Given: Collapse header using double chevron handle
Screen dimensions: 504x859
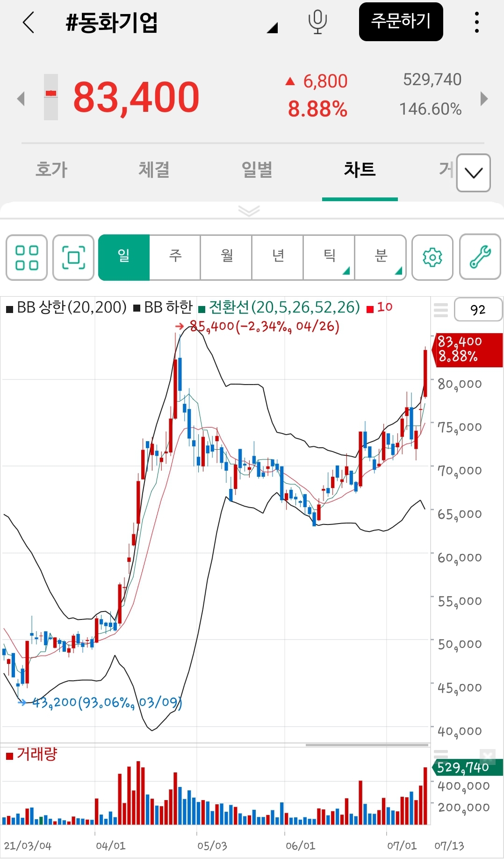Looking at the screenshot, I should click(249, 211).
